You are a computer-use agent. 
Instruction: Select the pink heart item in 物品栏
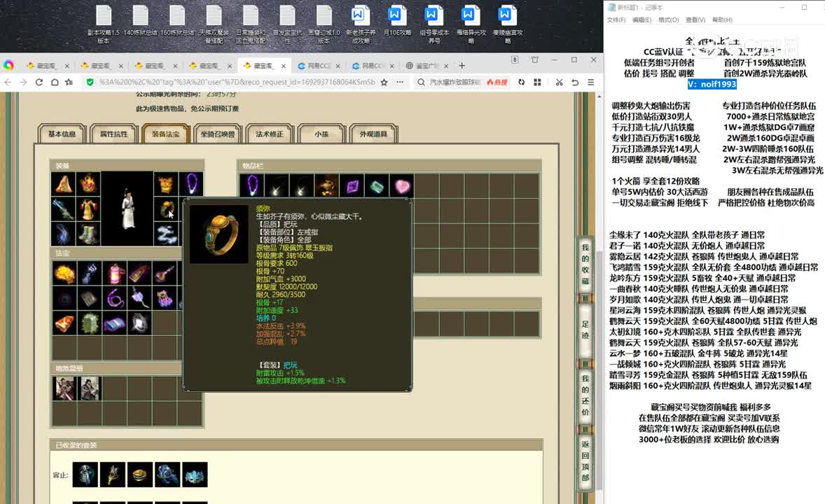pos(403,186)
